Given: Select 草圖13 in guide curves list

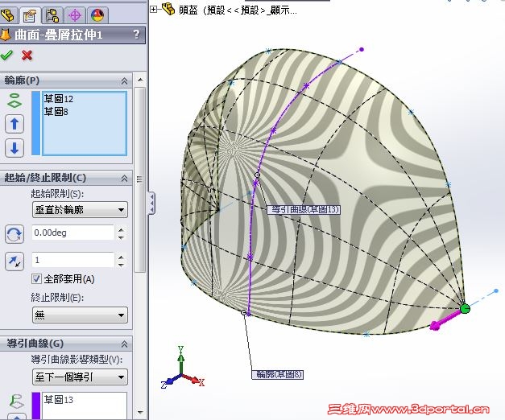Looking at the screenshot, I should coord(59,400).
